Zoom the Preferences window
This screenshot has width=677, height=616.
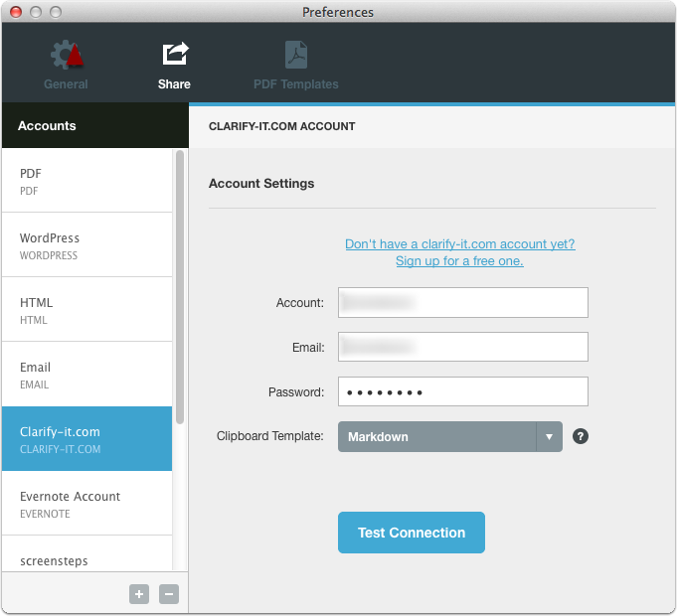tap(56, 12)
